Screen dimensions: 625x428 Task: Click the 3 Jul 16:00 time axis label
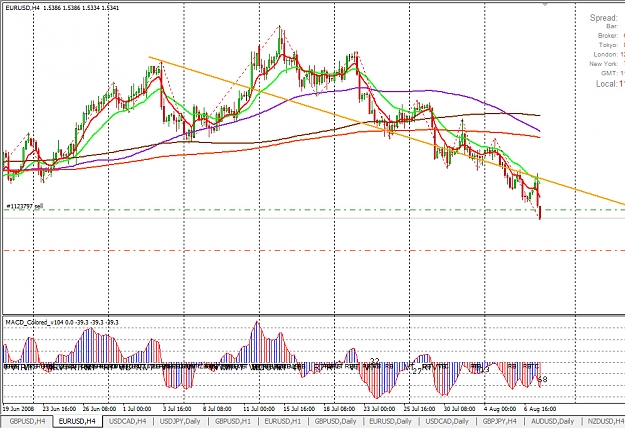(177, 408)
